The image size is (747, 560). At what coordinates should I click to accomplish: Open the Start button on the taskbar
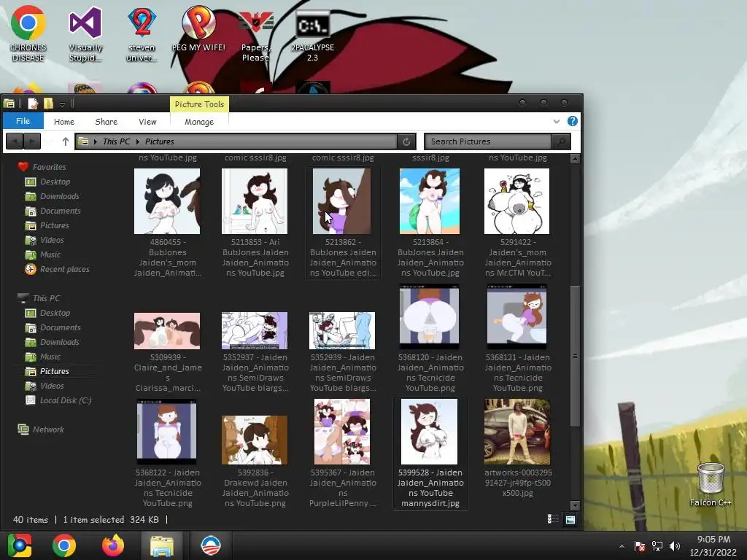19,545
